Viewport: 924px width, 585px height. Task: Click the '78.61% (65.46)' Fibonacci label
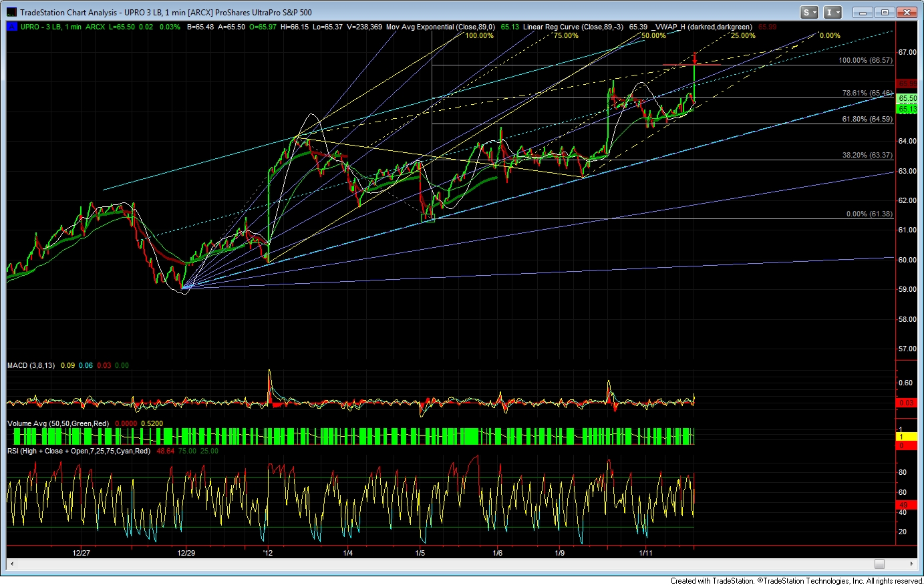(867, 93)
